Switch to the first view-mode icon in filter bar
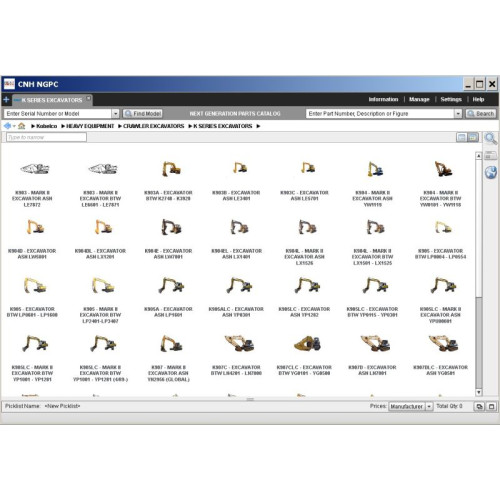Viewport: 500px width, 500px height. (461, 137)
